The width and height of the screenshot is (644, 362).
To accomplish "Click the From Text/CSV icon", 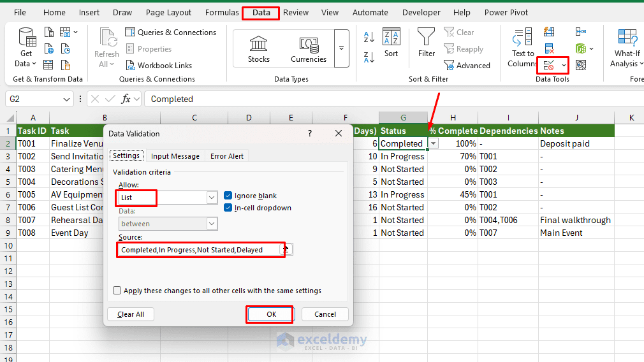I will [x=49, y=32].
